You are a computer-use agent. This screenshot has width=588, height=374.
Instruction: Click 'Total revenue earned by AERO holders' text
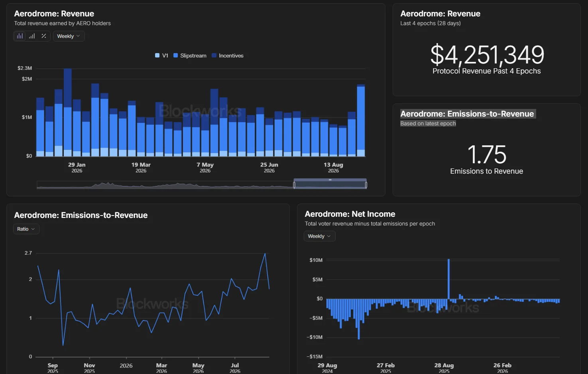[x=63, y=23]
